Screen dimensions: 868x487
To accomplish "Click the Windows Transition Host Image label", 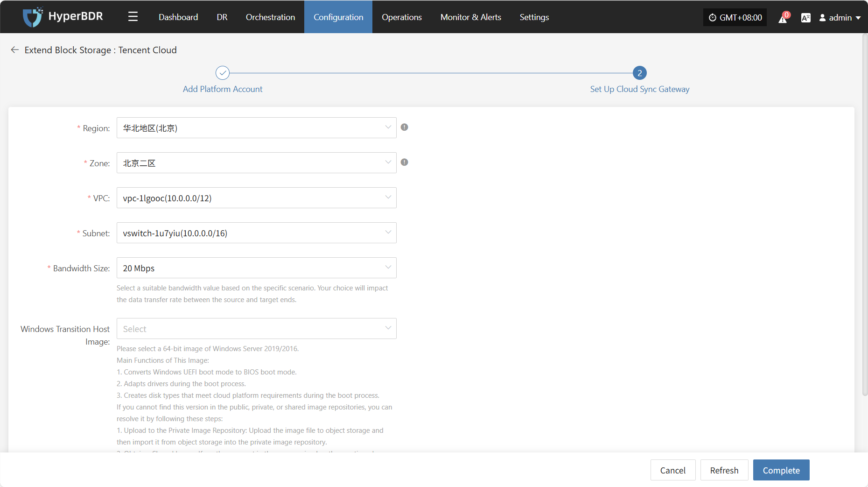I will tap(65, 335).
